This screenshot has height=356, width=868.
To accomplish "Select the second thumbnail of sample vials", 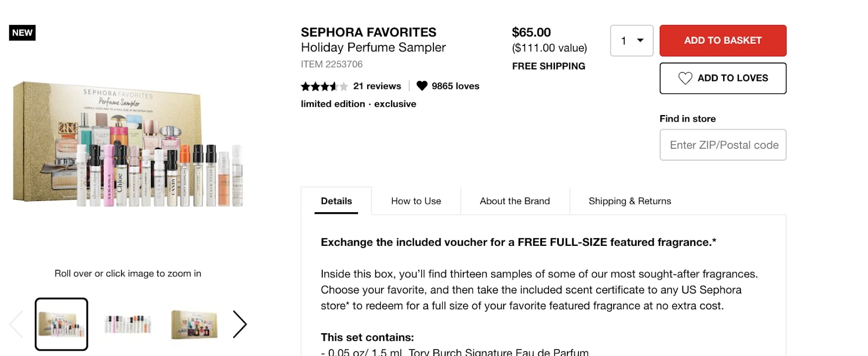I will (x=128, y=324).
